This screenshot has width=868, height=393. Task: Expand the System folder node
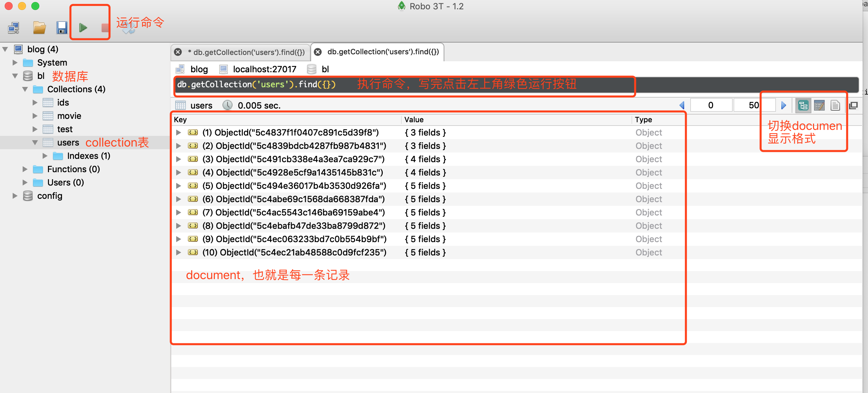click(15, 63)
